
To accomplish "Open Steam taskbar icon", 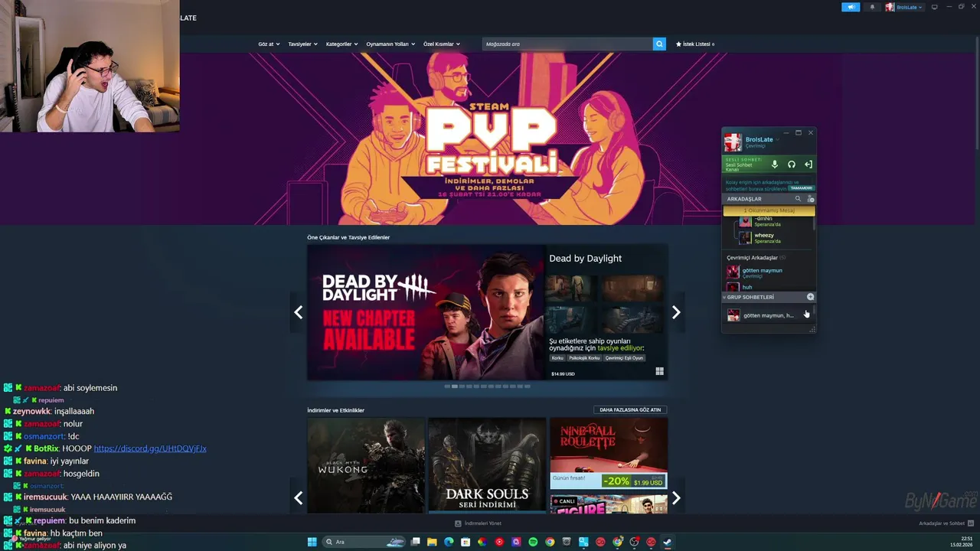I will coord(668,542).
